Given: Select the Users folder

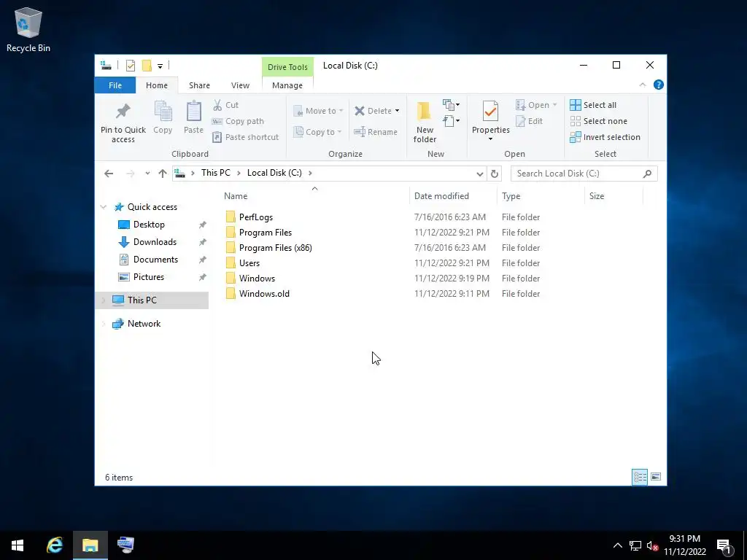Looking at the screenshot, I should [x=249, y=262].
